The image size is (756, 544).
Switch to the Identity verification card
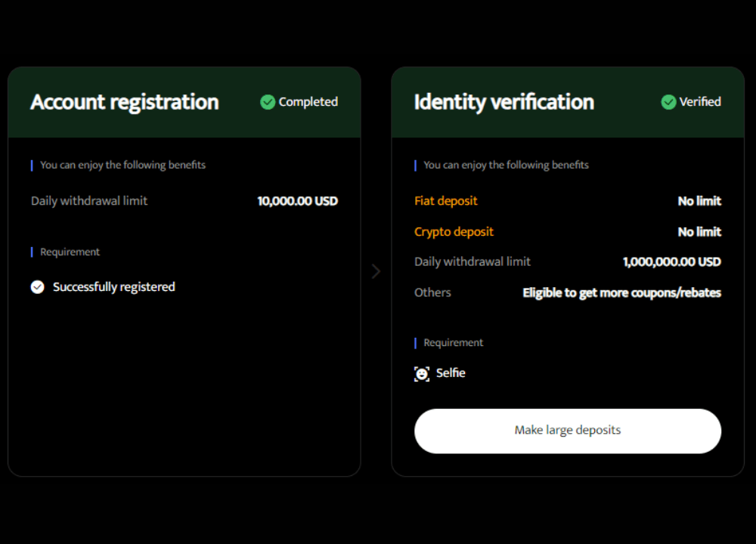pos(503,102)
